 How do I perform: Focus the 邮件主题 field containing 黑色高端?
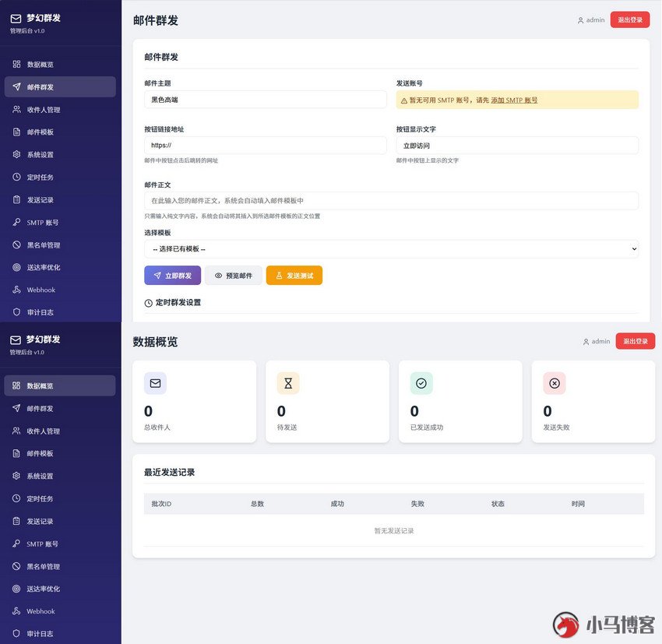tap(266, 100)
